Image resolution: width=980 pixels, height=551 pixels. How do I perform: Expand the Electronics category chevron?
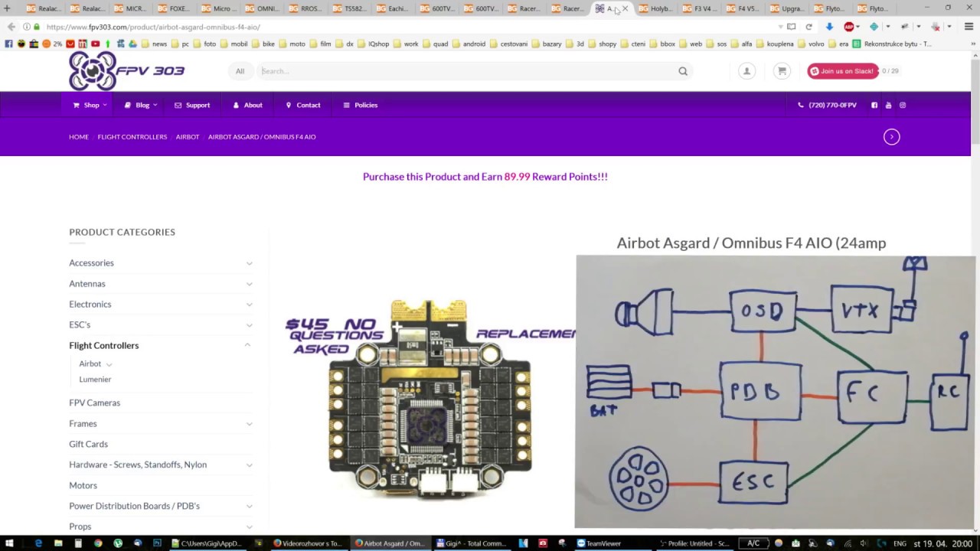tap(249, 305)
